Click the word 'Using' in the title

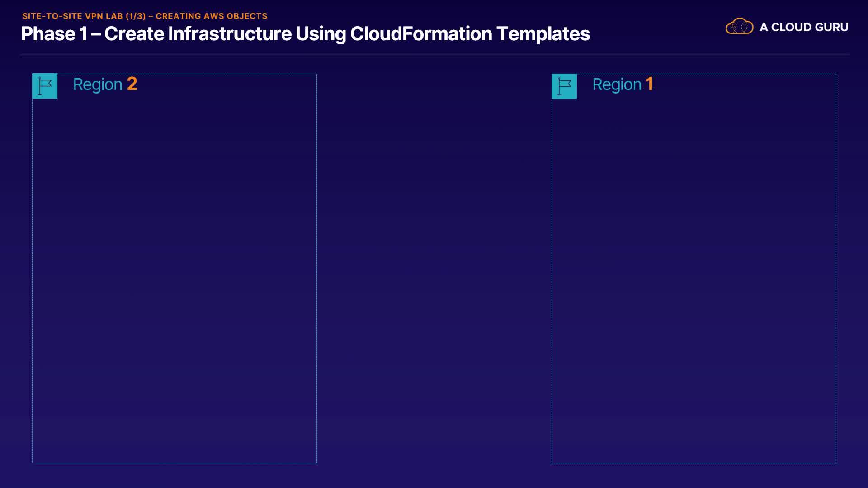coord(321,34)
